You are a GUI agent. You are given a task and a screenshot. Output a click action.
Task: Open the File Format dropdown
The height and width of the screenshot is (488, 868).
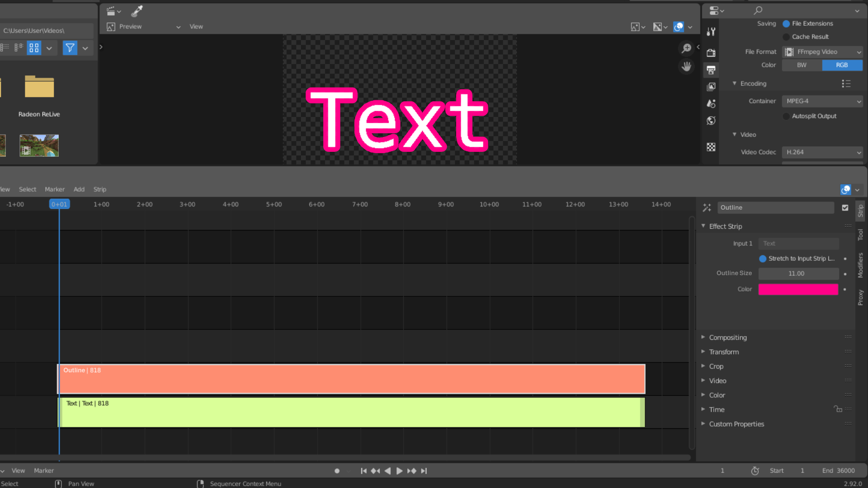(x=822, y=52)
